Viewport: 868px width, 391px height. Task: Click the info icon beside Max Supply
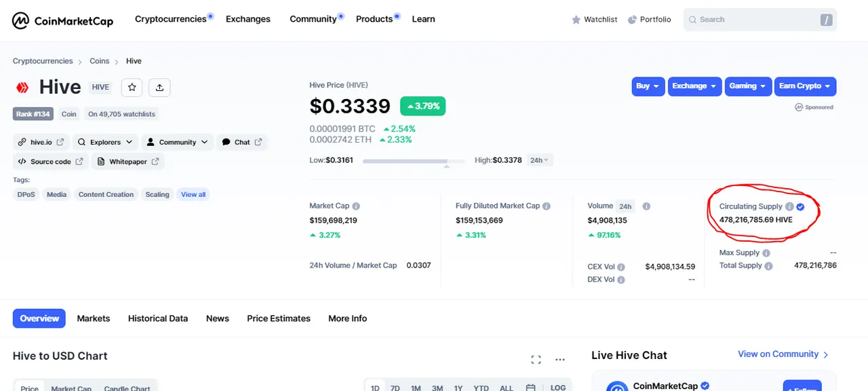coord(766,253)
